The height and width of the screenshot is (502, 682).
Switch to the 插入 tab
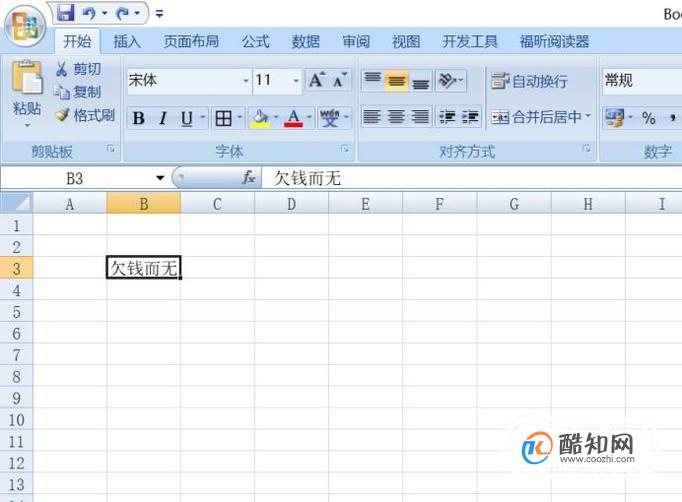(x=127, y=42)
